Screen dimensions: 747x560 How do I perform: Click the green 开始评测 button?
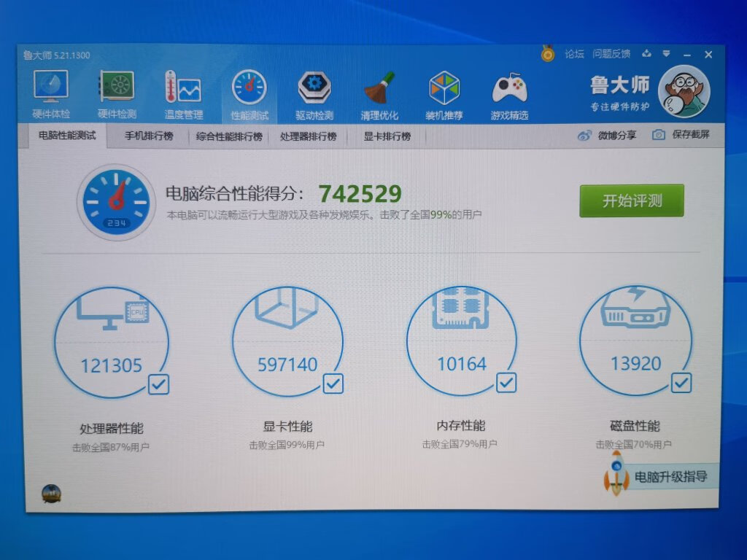pyautogui.click(x=632, y=201)
